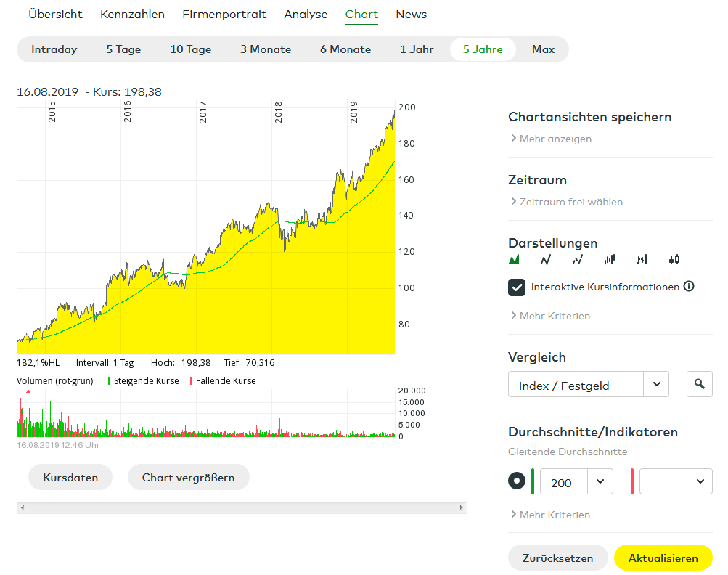Image resolution: width=728 pixels, height=575 pixels.
Task: Switch to the candlestick chart style
Action: coord(674,260)
